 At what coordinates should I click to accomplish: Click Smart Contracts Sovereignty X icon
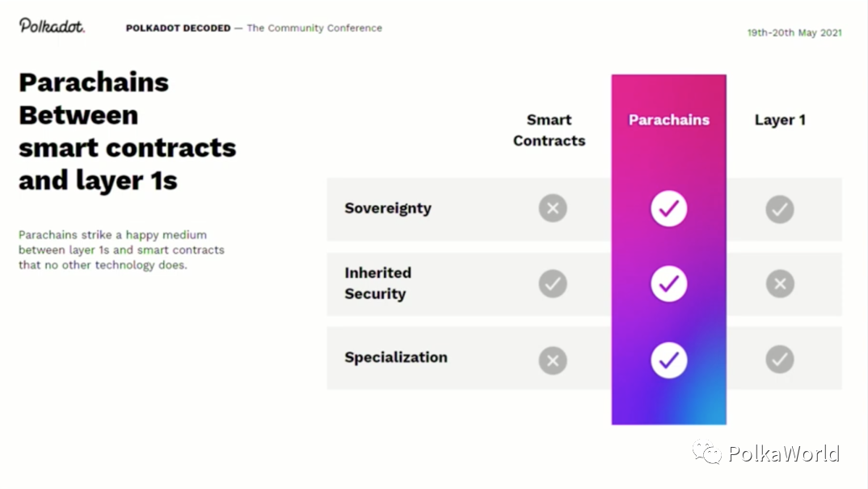553,209
